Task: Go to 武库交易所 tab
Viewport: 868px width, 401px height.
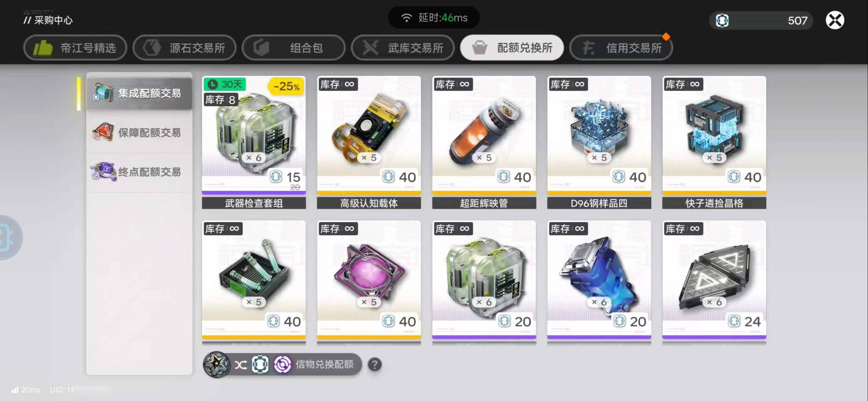Action: [403, 48]
